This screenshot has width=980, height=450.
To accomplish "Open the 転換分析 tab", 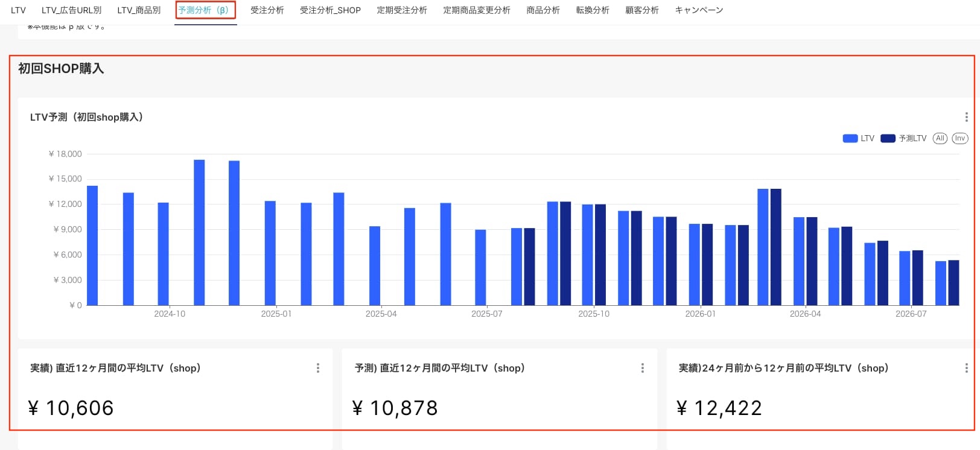I will click(x=592, y=10).
